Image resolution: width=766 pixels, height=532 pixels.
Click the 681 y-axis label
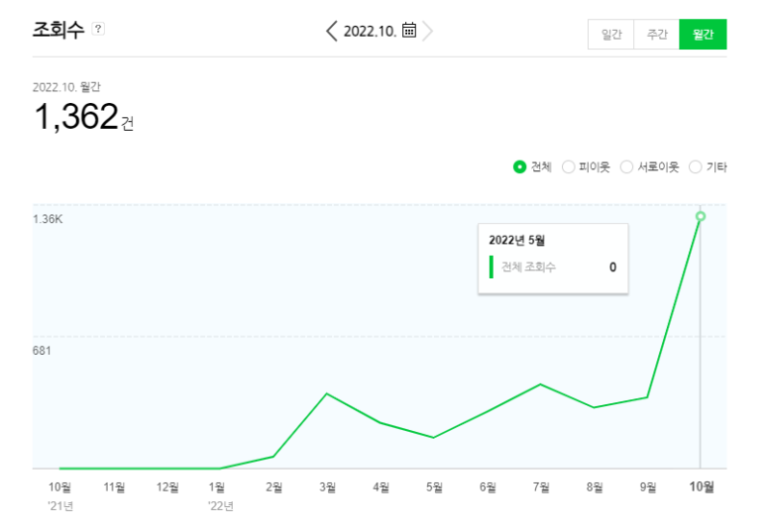click(42, 351)
